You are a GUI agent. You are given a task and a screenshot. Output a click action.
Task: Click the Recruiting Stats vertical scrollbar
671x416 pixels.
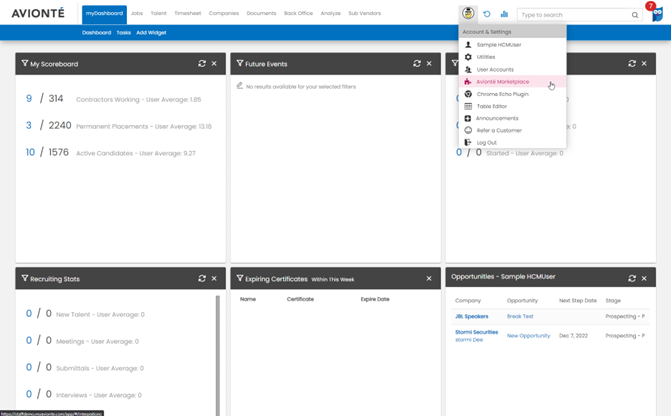point(218,355)
